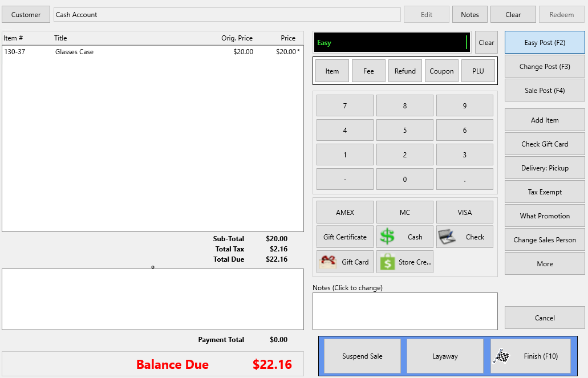Image resolution: width=588 pixels, height=378 pixels.
Task: Select the Glasses Case line item
Action: tap(153, 52)
